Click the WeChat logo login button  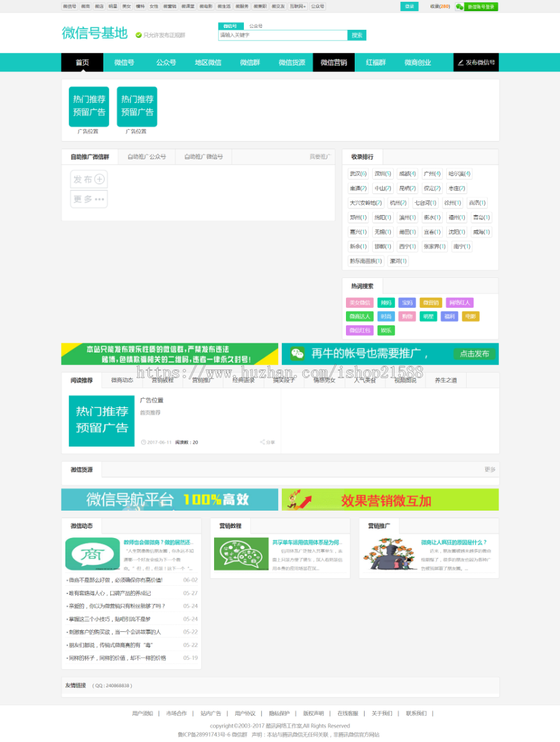[x=477, y=7]
